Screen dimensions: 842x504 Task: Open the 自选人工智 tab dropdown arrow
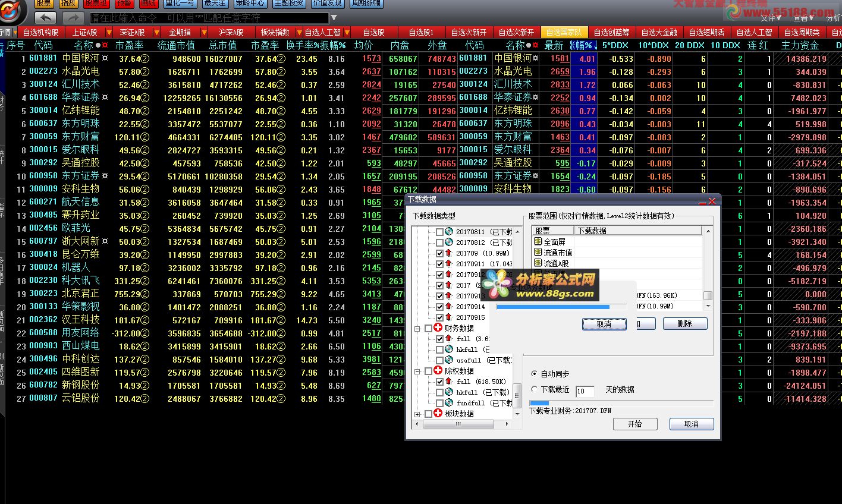point(347,32)
